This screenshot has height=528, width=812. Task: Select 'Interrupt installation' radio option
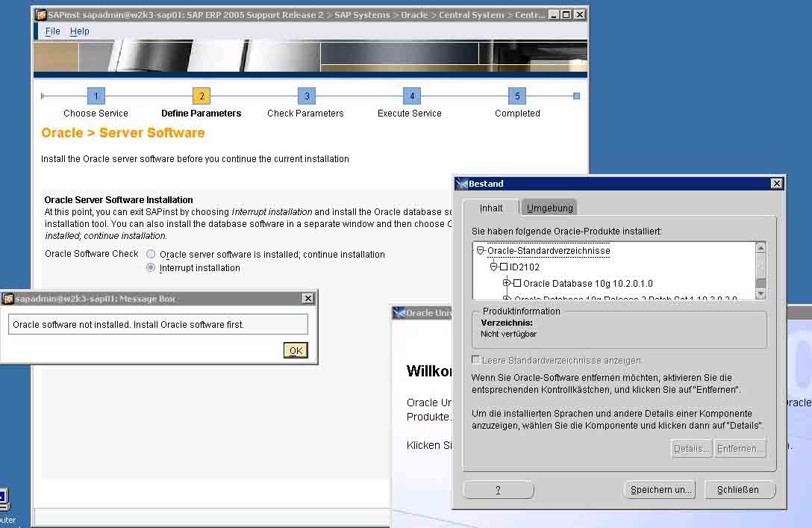151,267
